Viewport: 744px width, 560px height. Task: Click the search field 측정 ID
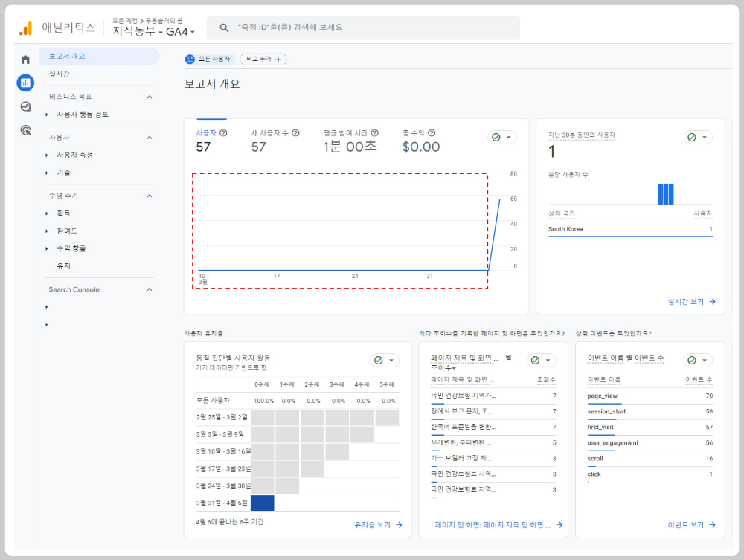pos(363,28)
